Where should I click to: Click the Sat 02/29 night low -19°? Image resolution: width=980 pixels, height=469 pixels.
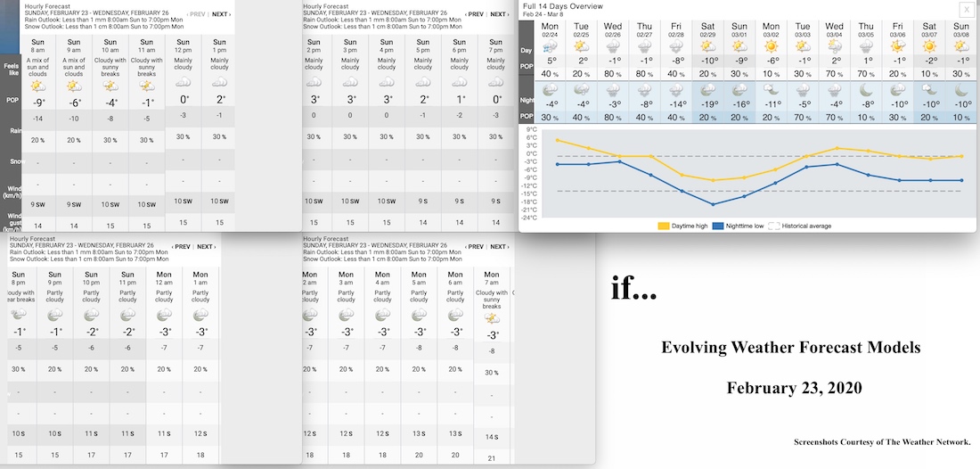click(x=708, y=104)
